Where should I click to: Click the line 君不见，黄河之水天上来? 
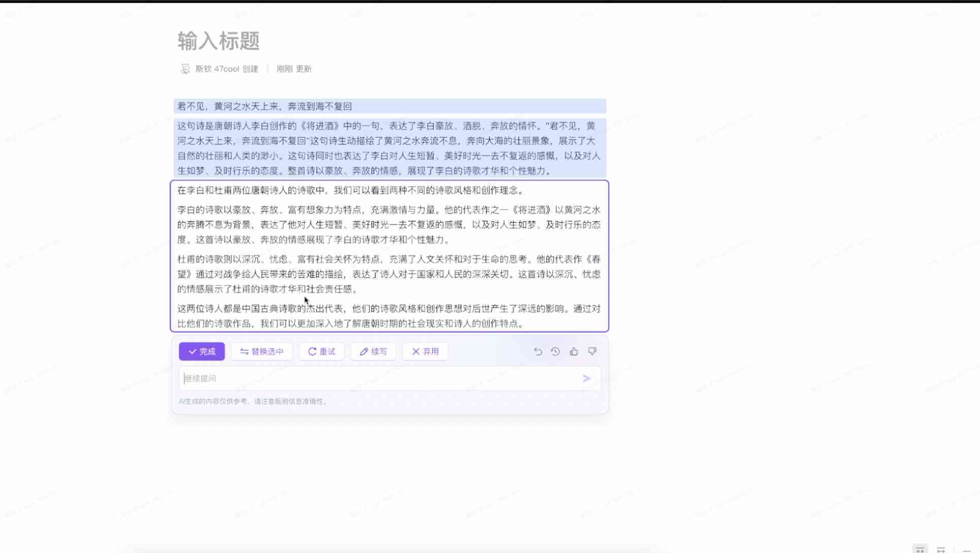[x=265, y=107]
